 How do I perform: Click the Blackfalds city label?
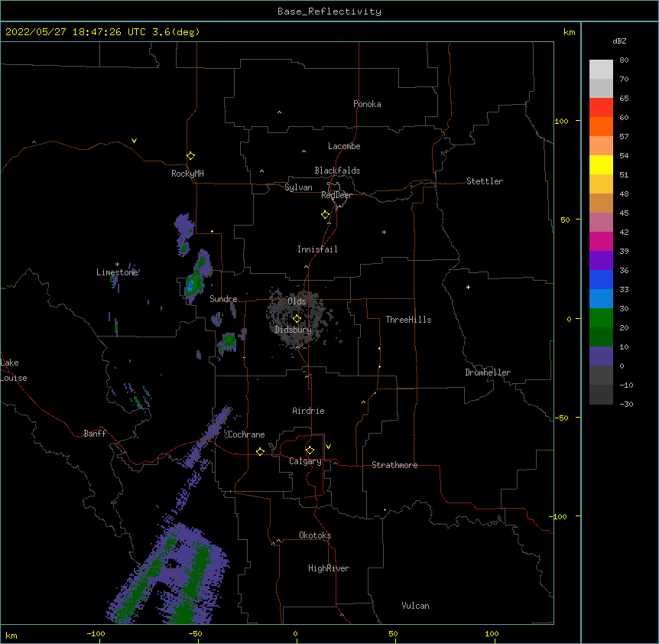pyautogui.click(x=337, y=171)
